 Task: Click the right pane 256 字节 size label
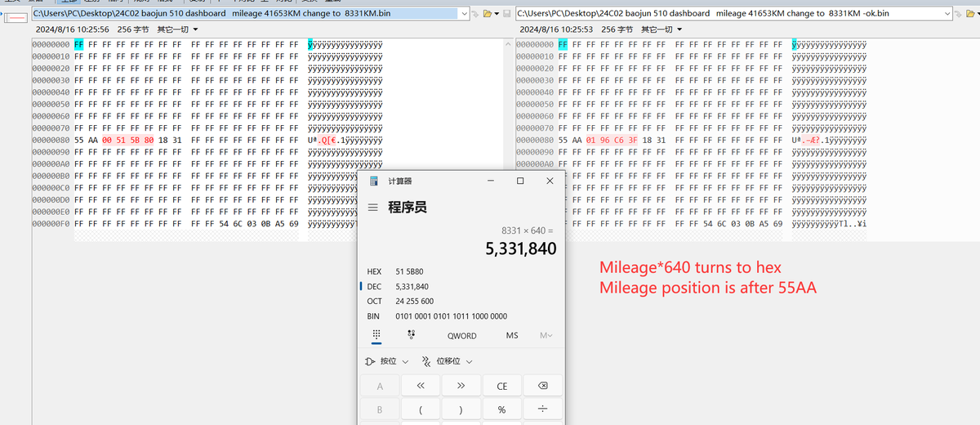click(x=616, y=29)
